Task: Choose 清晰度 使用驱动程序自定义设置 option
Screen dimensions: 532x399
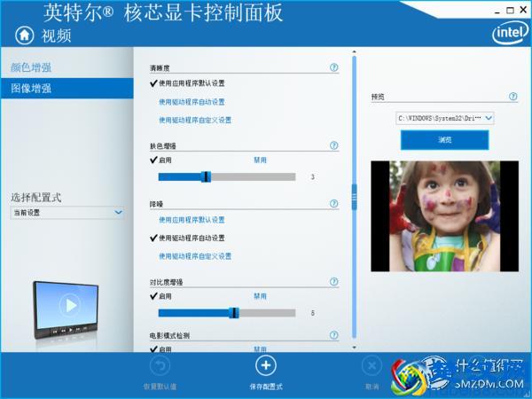Action: 195,120
